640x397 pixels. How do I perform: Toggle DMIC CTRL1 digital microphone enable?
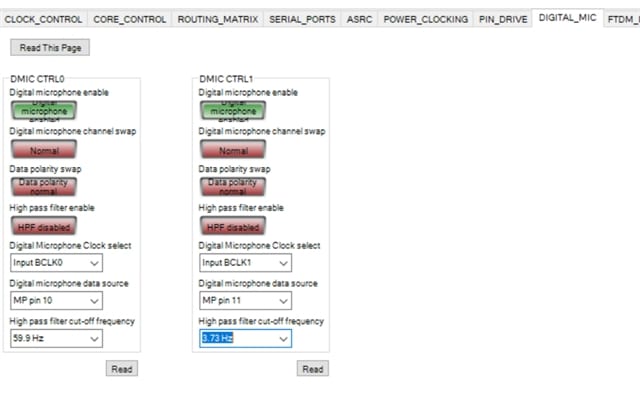pos(233,111)
